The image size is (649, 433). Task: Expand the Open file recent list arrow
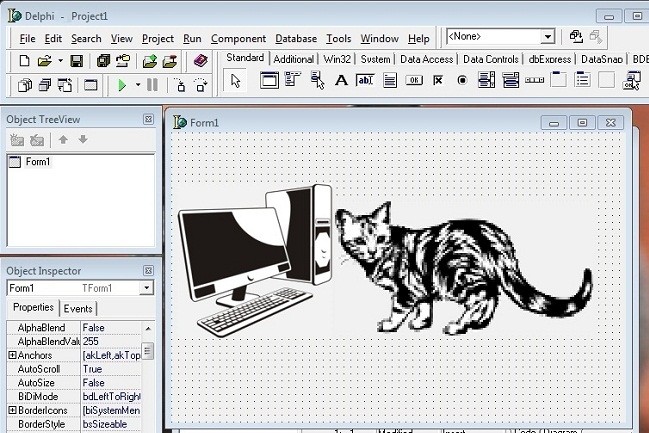[60, 61]
